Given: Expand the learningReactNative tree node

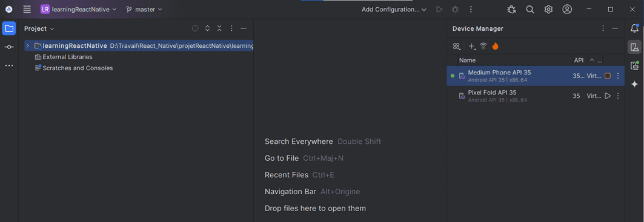Looking at the screenshot, I should [x=27, y=45].
